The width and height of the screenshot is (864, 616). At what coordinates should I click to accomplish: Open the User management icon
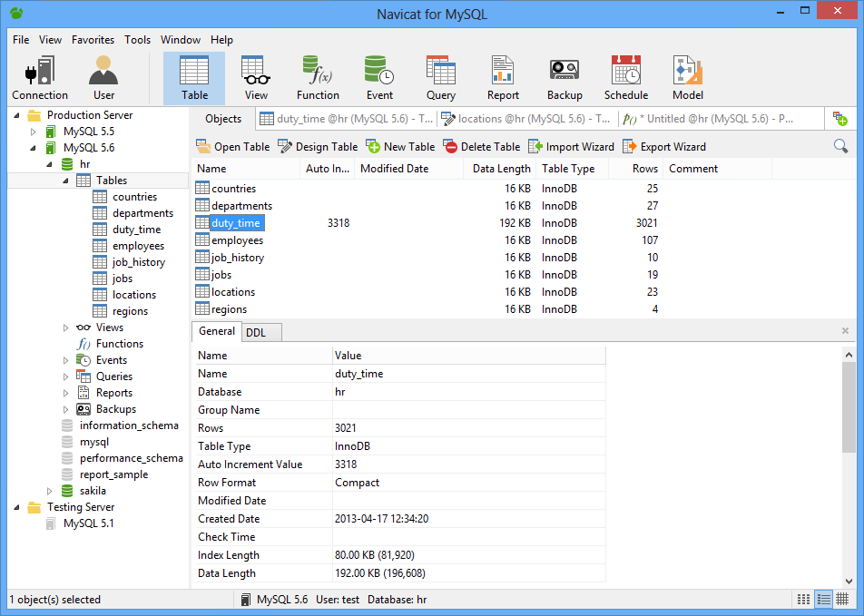click(103, 78)
